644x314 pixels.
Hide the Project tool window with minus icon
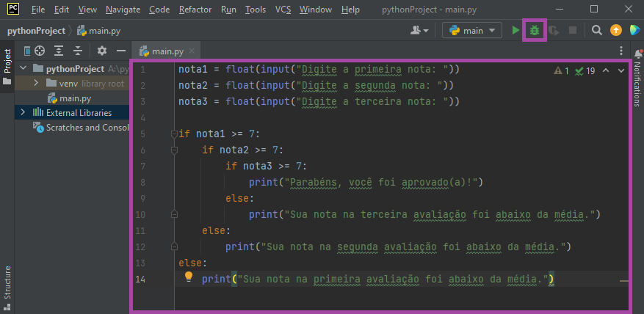[120, 51]
